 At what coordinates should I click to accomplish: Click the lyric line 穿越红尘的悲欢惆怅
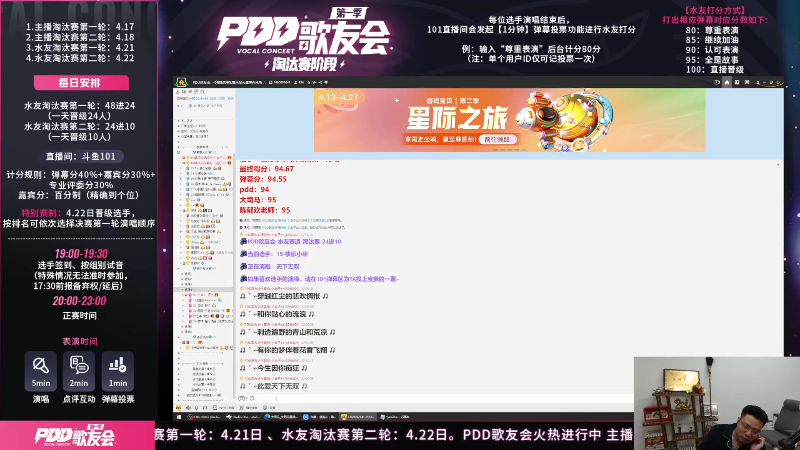click(x=284, y=296)
